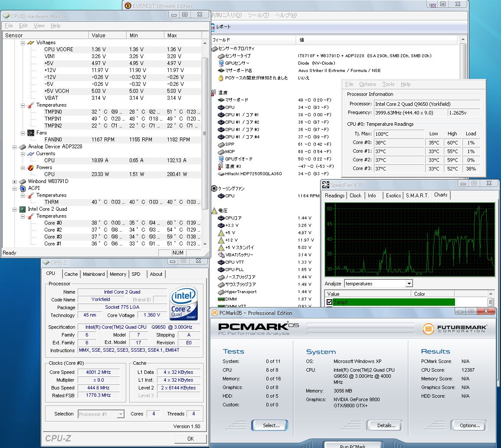Image resolution: width=501 pixels, height=448 pixels.
Task: Open the View menu in Hardware Monitor
Action: click(x=39, y=26)
